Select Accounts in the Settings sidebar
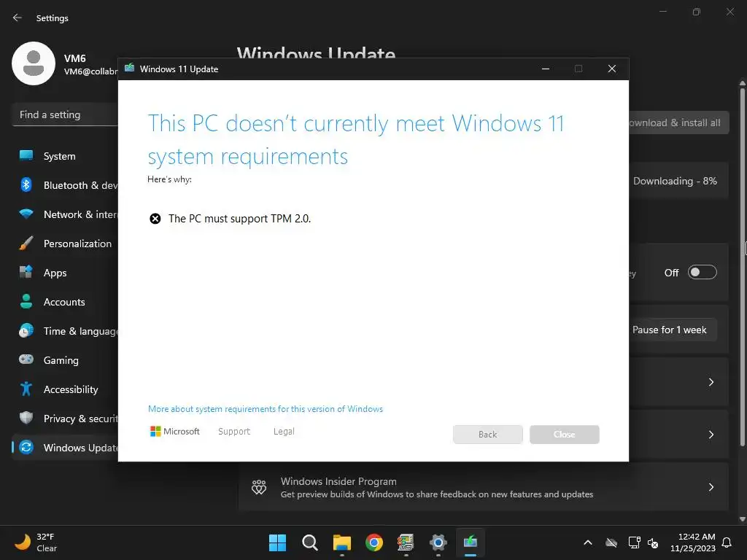Screen dimensions: 747x560 64,301
